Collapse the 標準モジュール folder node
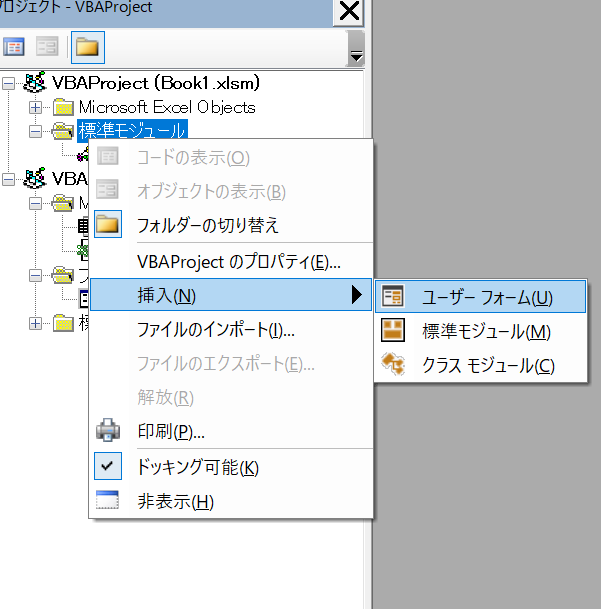Image resolution: width=601 pixels, height=609 pixels. [36, 130]
